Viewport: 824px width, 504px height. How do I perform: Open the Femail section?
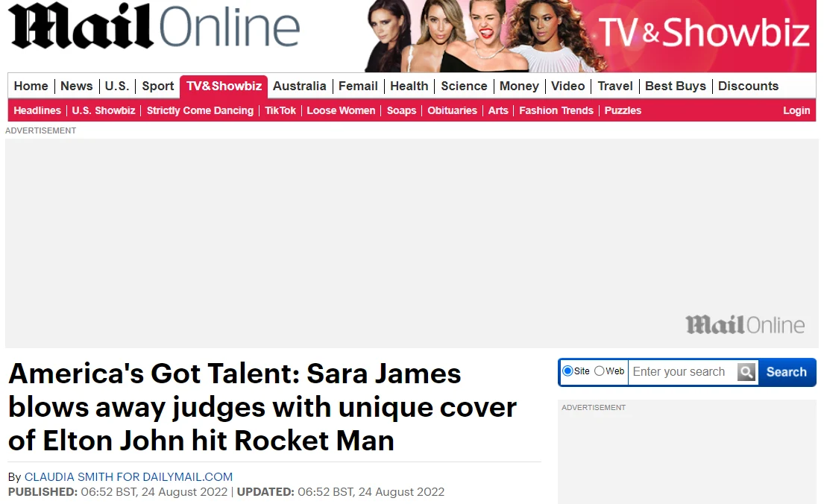pos(358,86)
